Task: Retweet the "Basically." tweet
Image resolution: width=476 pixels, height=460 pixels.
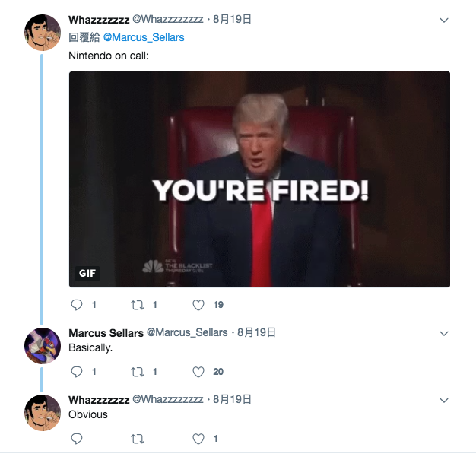Action: pyautogui.click(x=138, y=371)
